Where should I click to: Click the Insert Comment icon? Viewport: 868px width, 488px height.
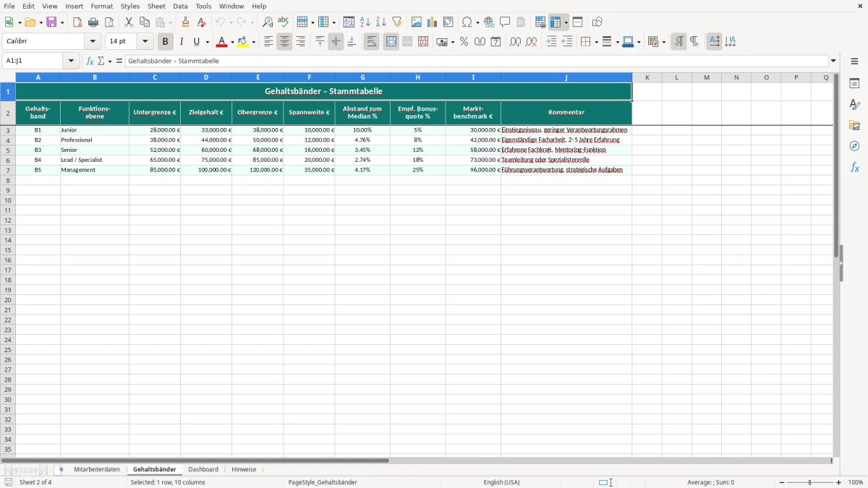pos(505,22)
